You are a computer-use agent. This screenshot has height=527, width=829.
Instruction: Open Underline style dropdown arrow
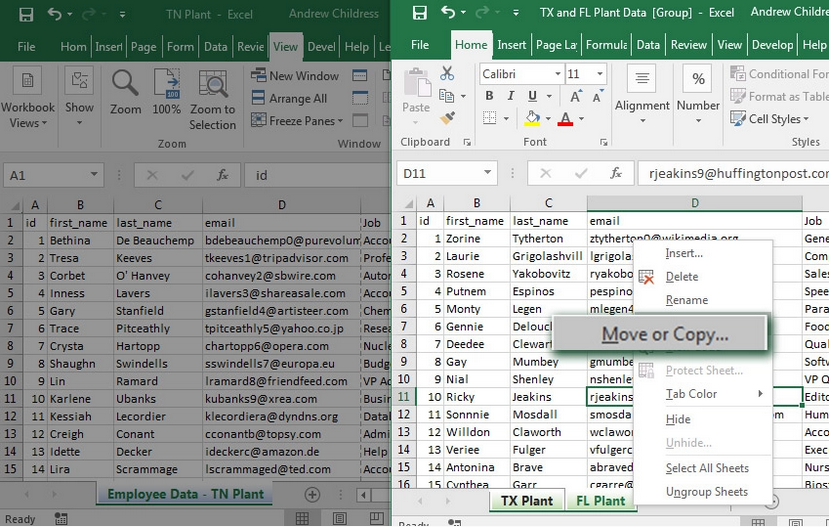tap(549, 96)
